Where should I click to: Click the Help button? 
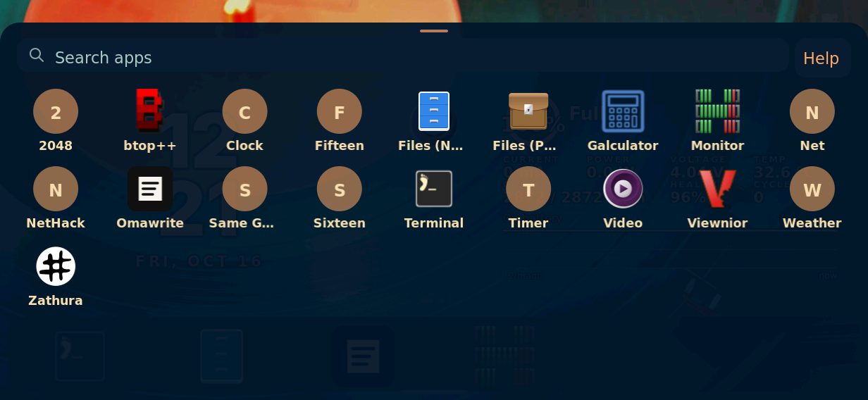[x=821, y=58]
